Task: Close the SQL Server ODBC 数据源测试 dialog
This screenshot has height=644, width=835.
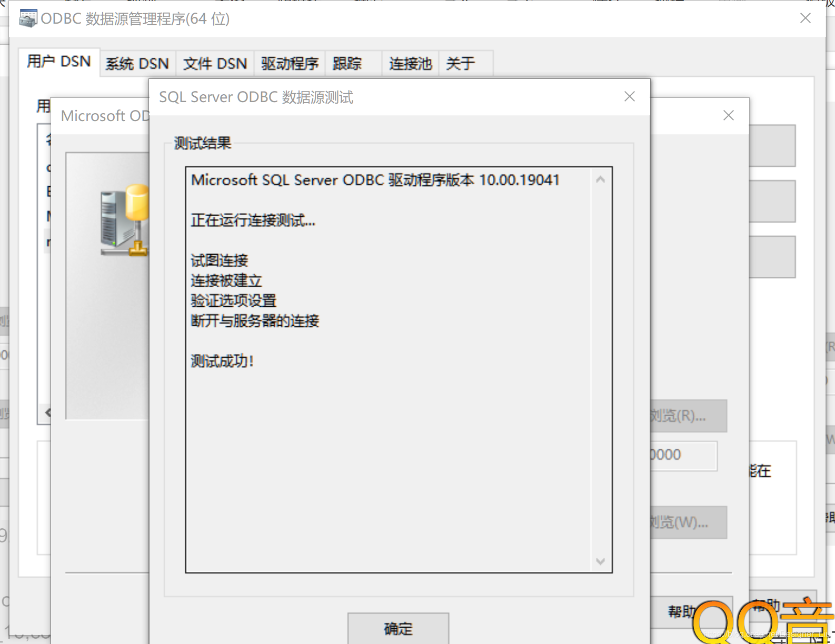Action: (x=630, y=96)
